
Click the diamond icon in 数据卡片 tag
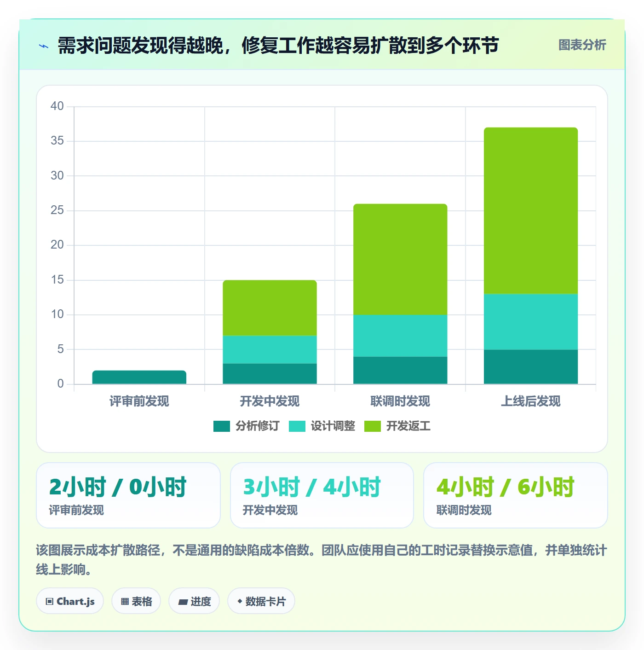click(x=240, y=601)
